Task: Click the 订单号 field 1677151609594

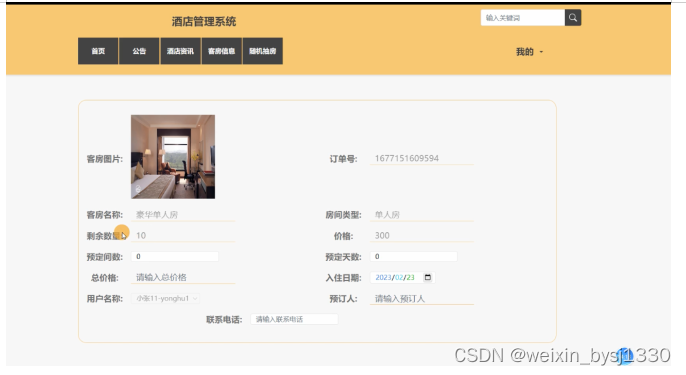Action: coord(422,158)
